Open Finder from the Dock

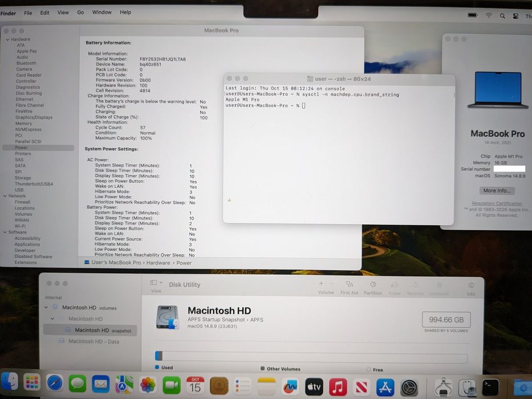click(9, 381)
